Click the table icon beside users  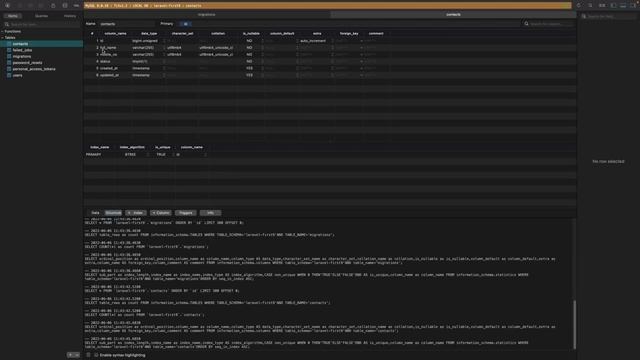9,76
